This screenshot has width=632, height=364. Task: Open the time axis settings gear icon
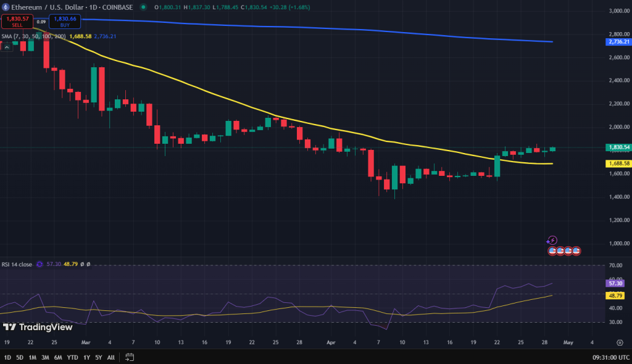click(x=620, y=342)
